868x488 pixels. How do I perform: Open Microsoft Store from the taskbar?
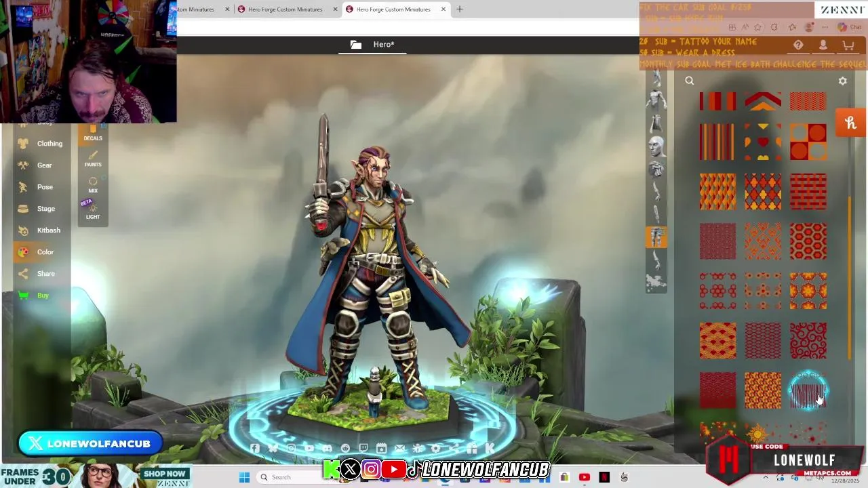564,477
